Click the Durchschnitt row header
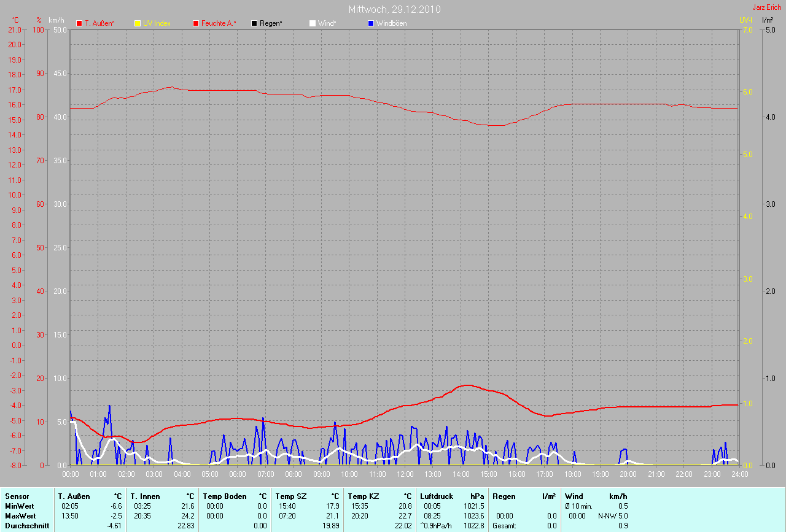Image resolution: width=786 pixels, height=532 pixels. click(x=27, y=526)
